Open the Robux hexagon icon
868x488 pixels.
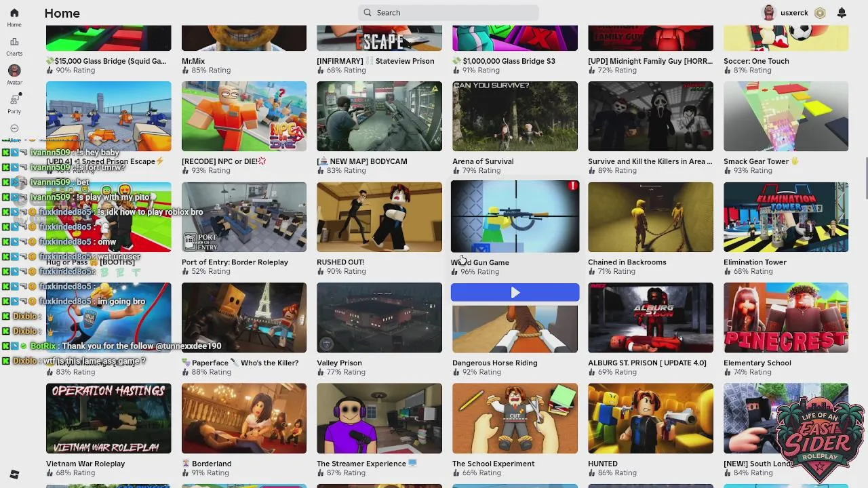pyautogui.click(x=820, y=13)
